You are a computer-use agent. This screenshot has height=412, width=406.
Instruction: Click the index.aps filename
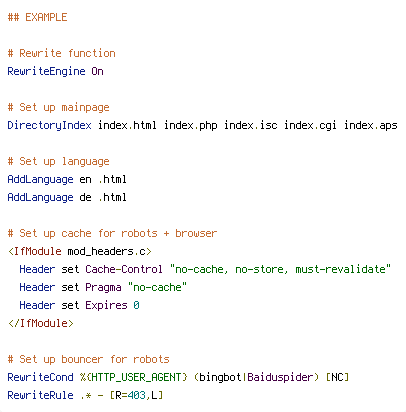[371, 126]
